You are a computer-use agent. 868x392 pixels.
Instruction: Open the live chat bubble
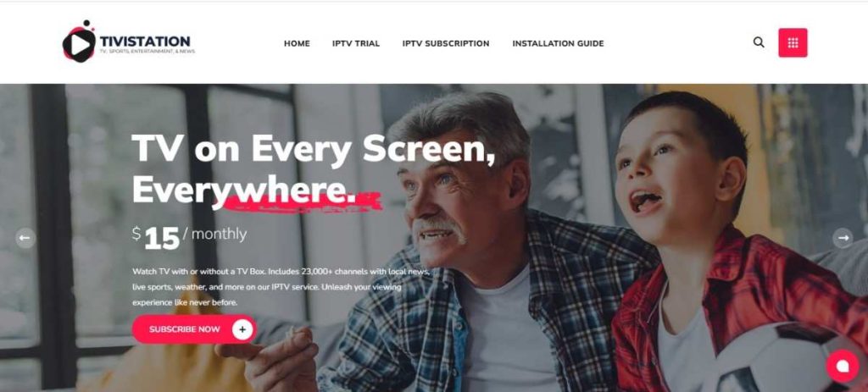click(x=842, y=366)
